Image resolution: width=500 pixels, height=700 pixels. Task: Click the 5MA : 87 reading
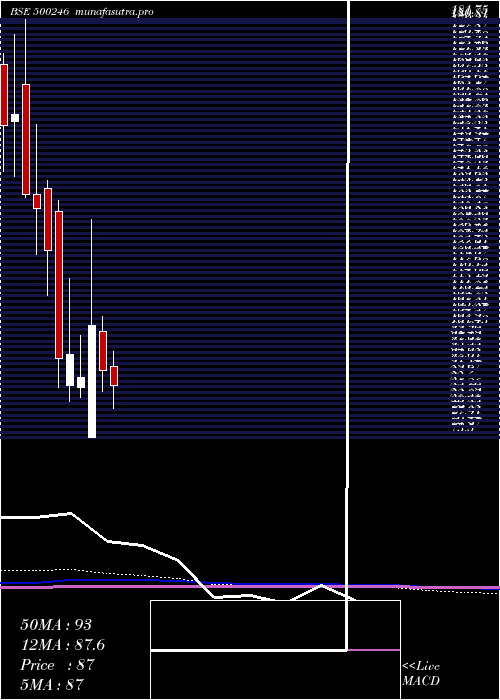(x=52, y=684)
